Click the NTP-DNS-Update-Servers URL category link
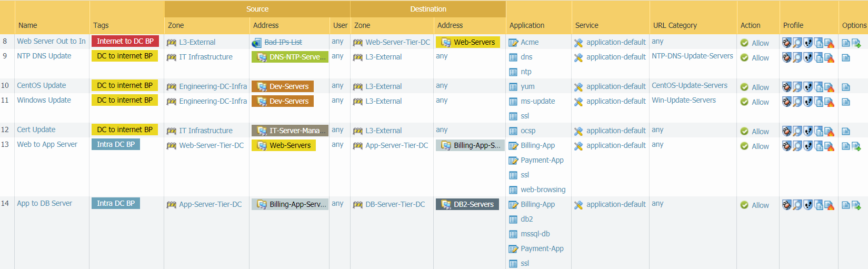The width and height of the screenshot is (868, 269). tap(692, 56)
